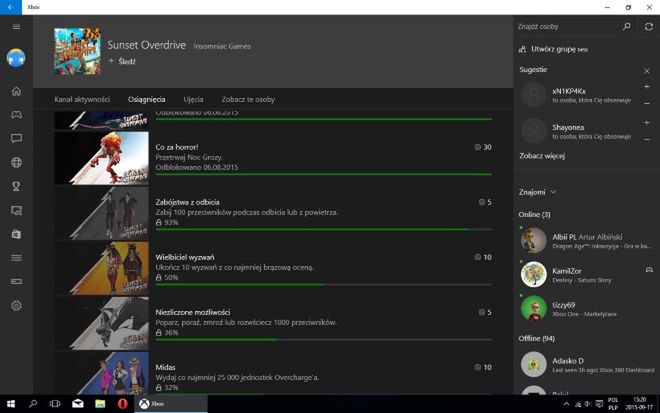The width and height of the screenshot is (660, 413).
Task: Open Zabójstwa z odbicia achievement
Action: click(x=273, y=213)
